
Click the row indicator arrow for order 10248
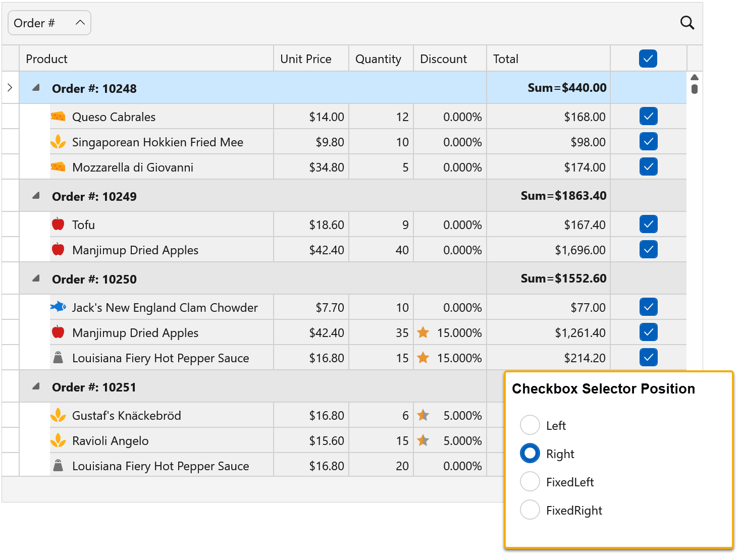(10, 88)
